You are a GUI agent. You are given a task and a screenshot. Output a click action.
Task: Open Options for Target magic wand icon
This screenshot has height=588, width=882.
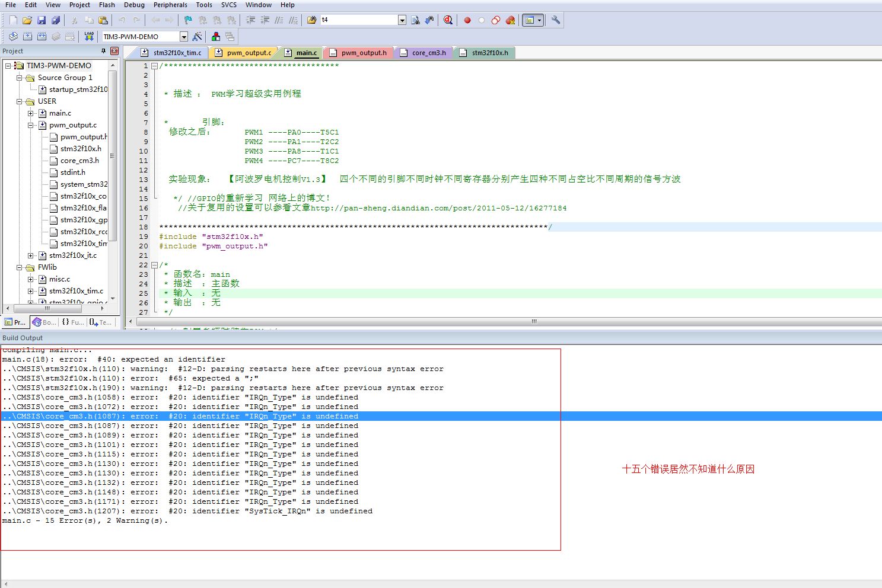(x=198, y=37)
